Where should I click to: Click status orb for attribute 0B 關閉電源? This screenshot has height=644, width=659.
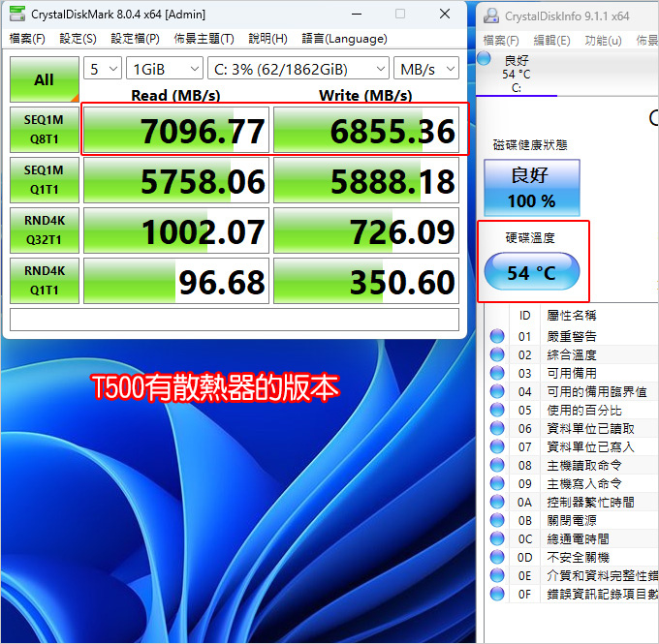497,520
